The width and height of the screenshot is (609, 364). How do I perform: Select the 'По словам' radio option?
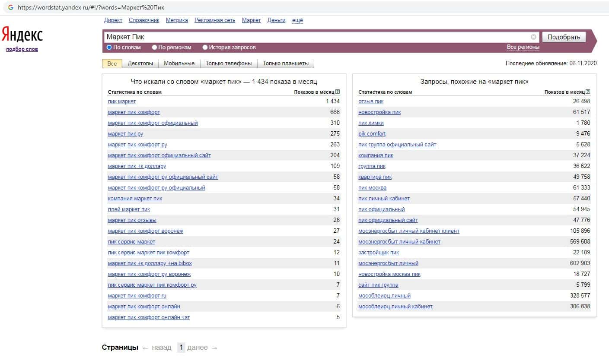(x=109, y=47)
